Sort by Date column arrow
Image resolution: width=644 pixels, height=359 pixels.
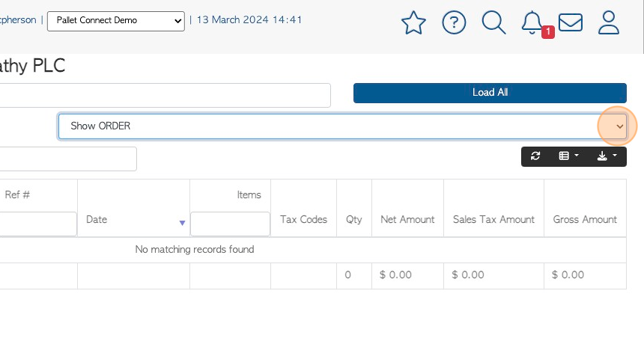click(x=182, y=223)
